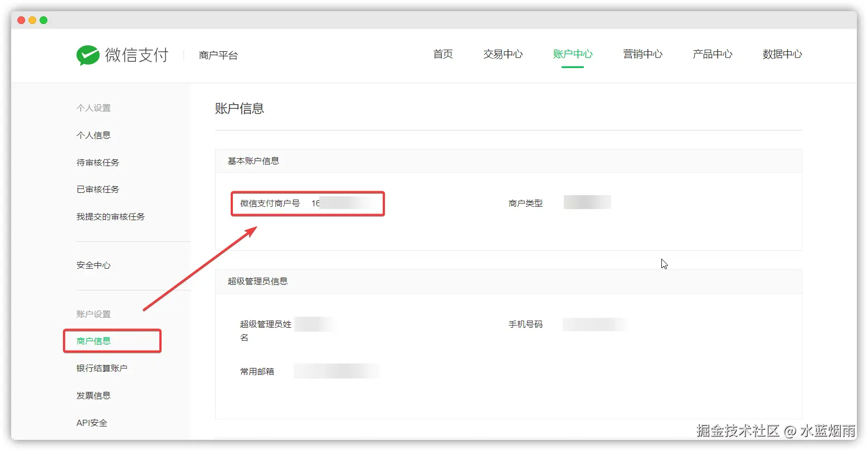Open API安全 in the sidebar
This screenshot has height=451, width=868.
tap(92, 423)
